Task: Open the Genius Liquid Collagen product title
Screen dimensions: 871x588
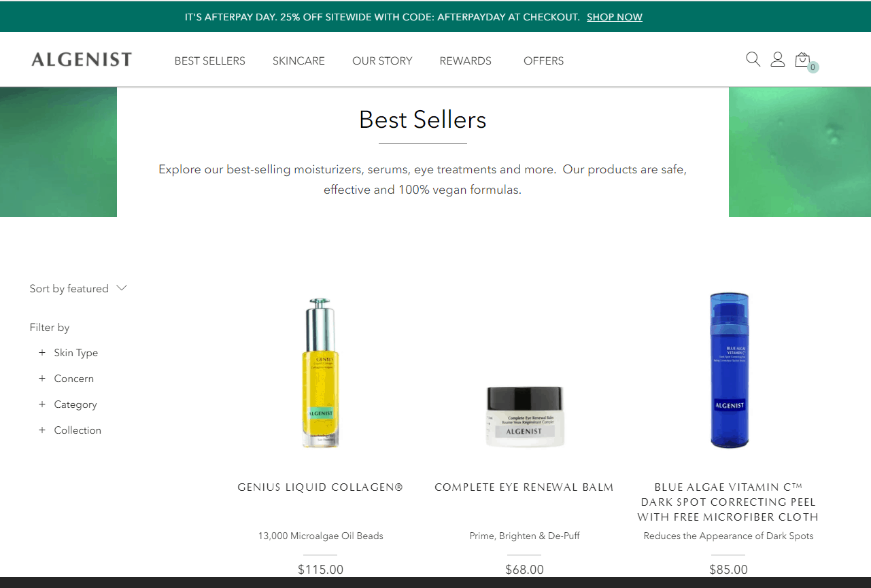Action: point(320,487)
